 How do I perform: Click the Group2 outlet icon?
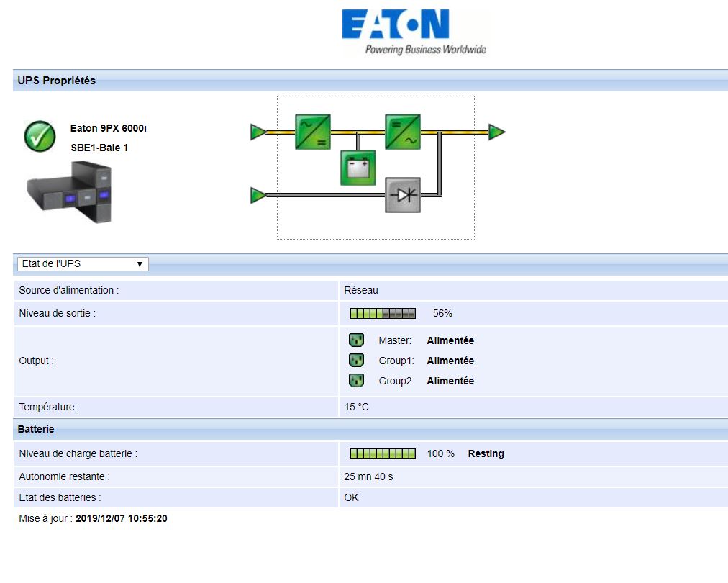[x=356, y=381]
